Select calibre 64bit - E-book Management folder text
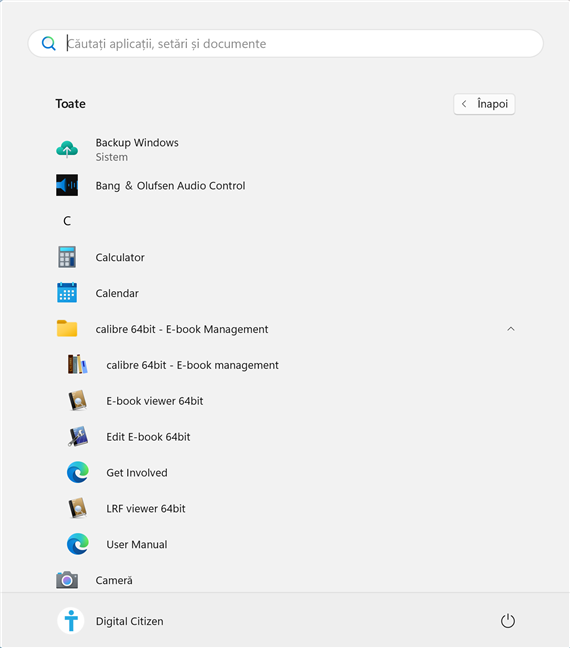 tap(182, 329)
